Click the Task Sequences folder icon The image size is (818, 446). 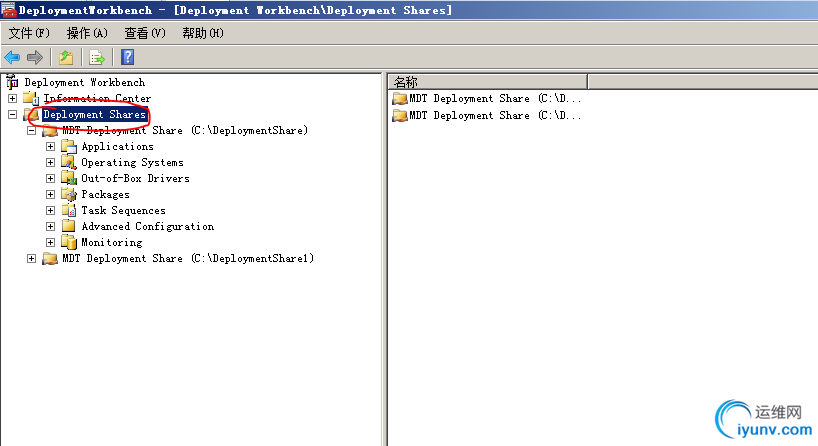pos(69,210)
